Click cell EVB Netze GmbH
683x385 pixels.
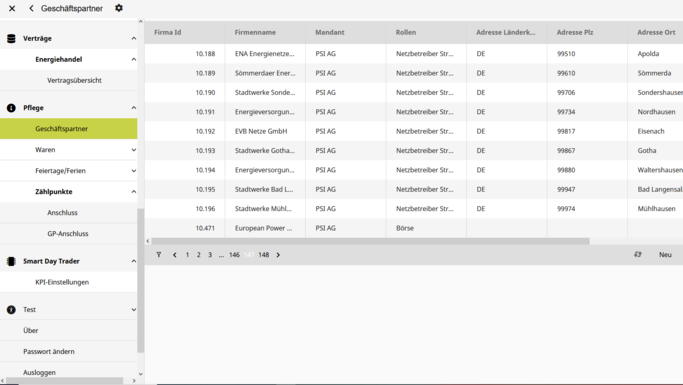[265, 131]
